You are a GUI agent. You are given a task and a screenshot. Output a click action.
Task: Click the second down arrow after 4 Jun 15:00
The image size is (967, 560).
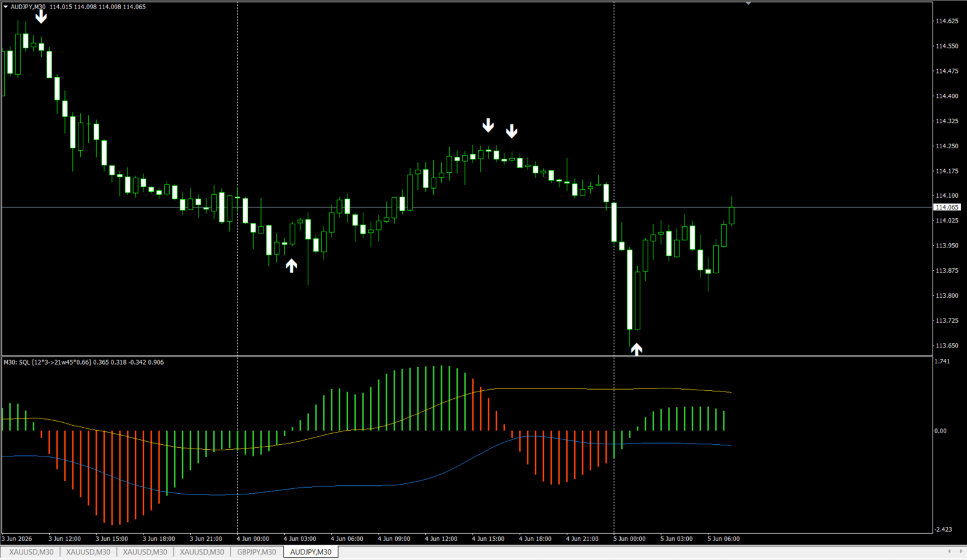coord(512,131)
